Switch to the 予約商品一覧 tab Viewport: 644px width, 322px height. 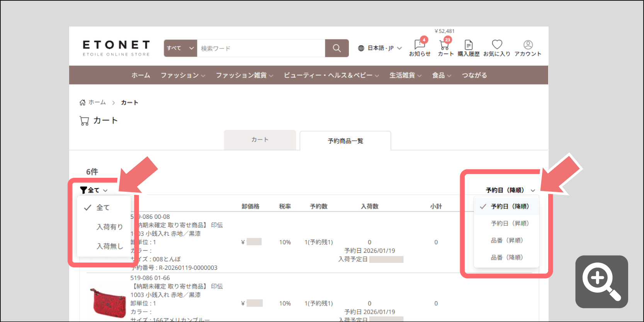tap(345, 141)
